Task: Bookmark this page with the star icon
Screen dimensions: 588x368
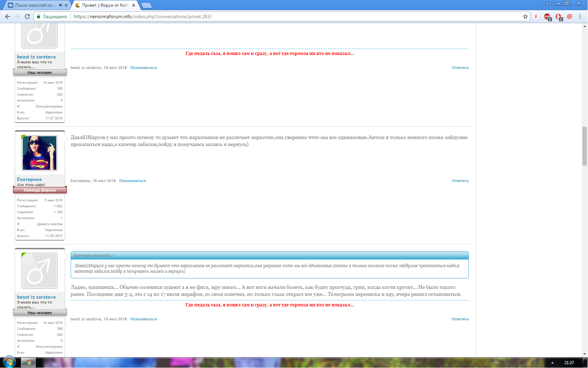Action: (x=525, y=16)
